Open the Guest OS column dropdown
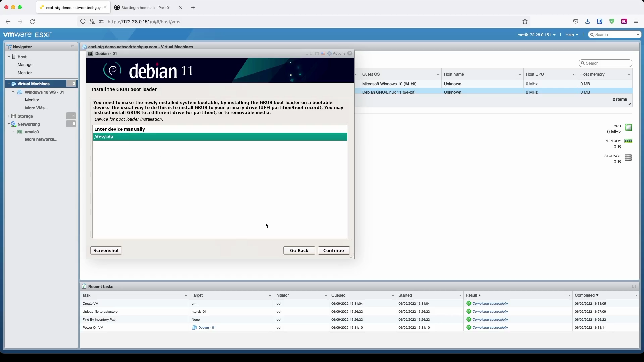The image size is (644, 362). 438,75
